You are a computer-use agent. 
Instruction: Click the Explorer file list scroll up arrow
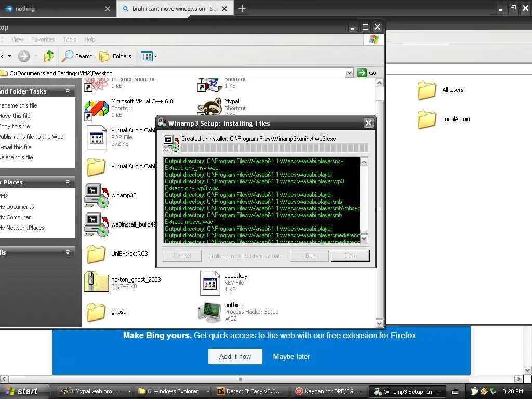click(380, 83)
